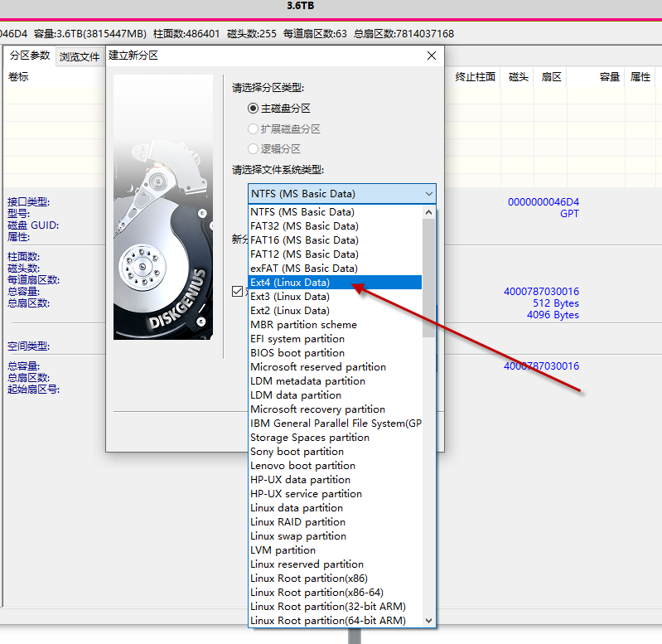Pick Linux data partition entry
Viewport: 662px width, 644px height.
coord(336,507)
